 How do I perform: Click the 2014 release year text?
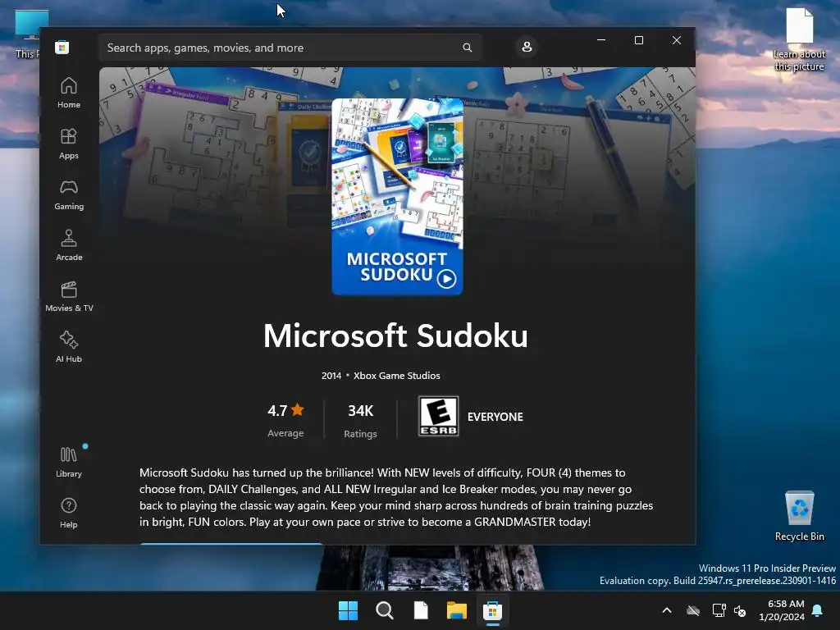[331, 376]
